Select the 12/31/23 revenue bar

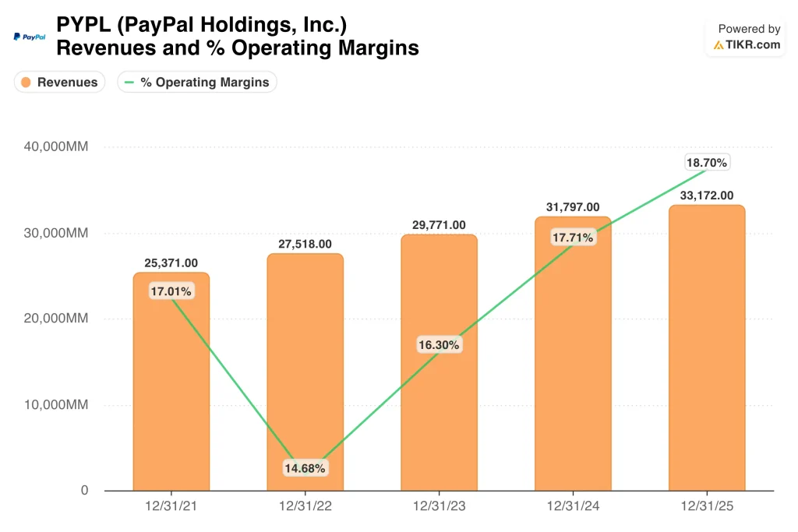click(x=440, y=363)
